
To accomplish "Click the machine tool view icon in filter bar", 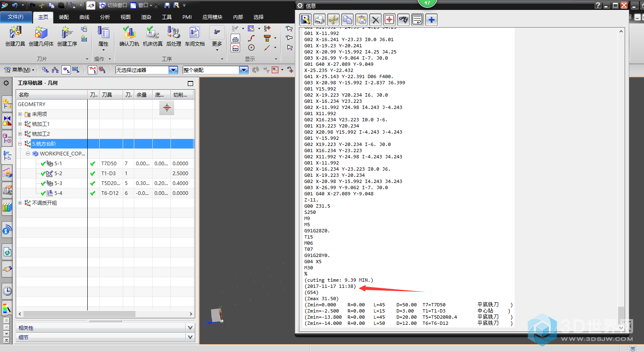I will click(x=56, y=70).
